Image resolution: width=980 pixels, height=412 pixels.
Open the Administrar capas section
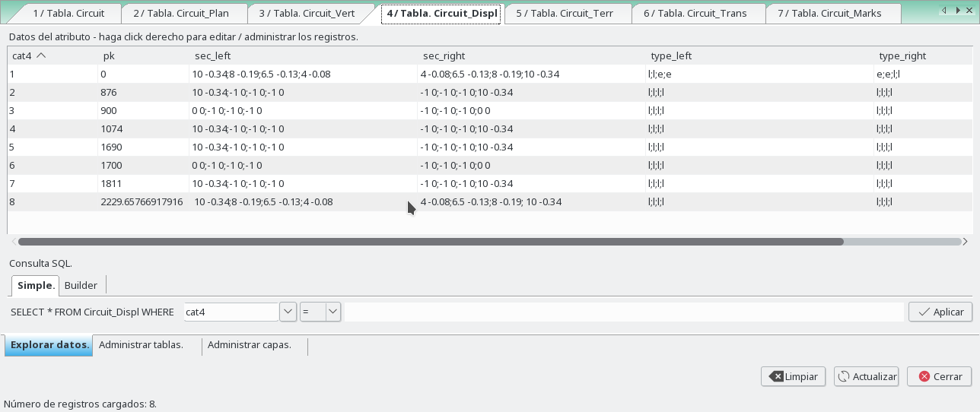coord(249,345)
